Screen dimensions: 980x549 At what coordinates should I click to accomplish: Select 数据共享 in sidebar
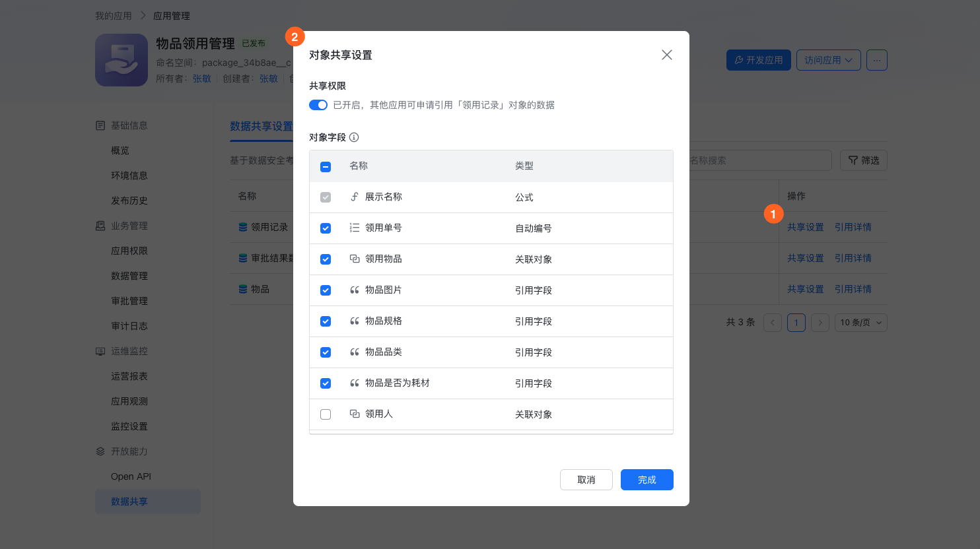(x=148, y=501)
